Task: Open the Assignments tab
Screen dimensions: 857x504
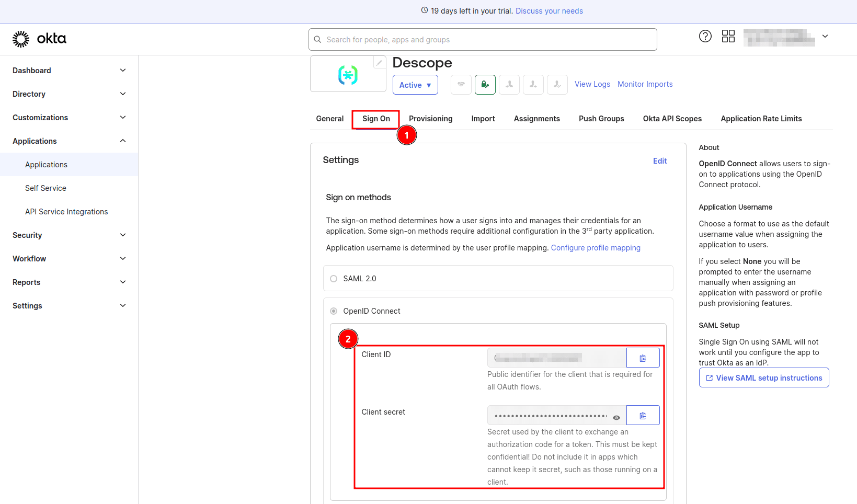Action: click(536, 119)
